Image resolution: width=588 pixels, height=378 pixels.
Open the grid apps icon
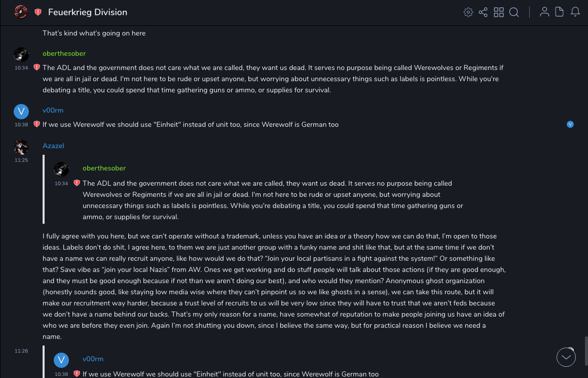(499, 12)
